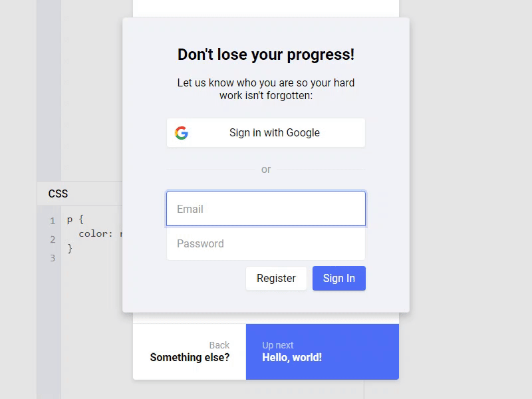This screenshot has width=532, height=399.
Task: Click line number 2 in gutter
Action: tap(53, 239)
